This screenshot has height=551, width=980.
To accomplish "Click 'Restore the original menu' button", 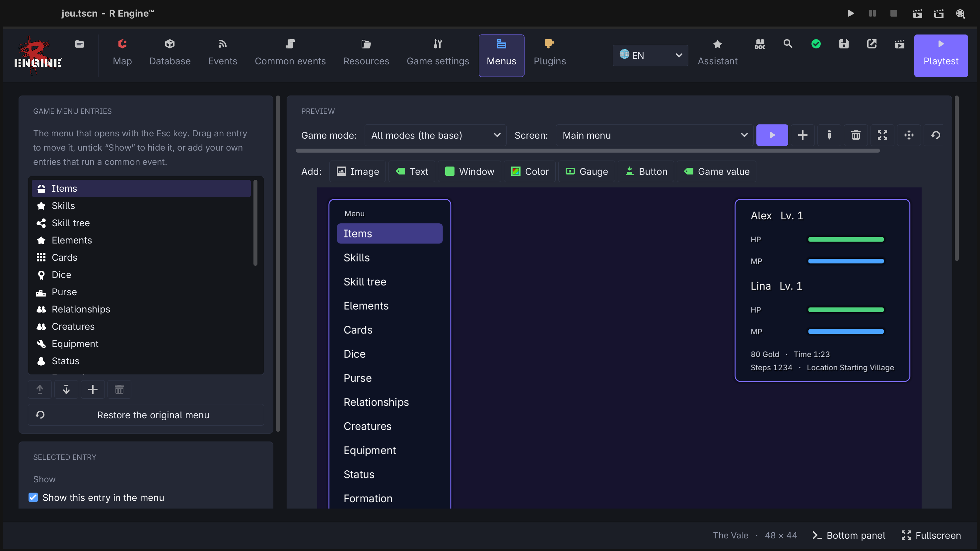I will tap(146, 415).
